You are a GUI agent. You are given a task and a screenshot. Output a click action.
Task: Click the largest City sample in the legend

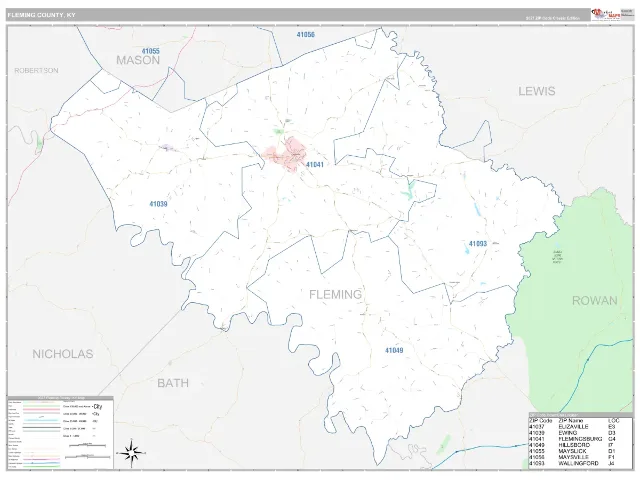tap(98, 407)
